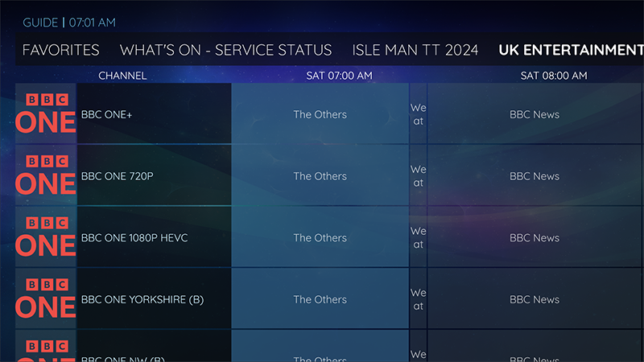Screen dimensions: 644x362
Task: Select The Others on BBC ONE 720P
Action: (x=320, y=176)
